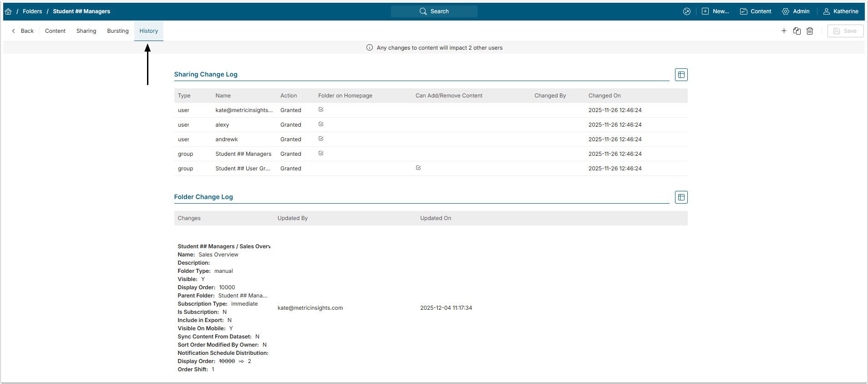The image size is (868, 384).
Task: Open the New... menu
Action: (x=715, y=11)
